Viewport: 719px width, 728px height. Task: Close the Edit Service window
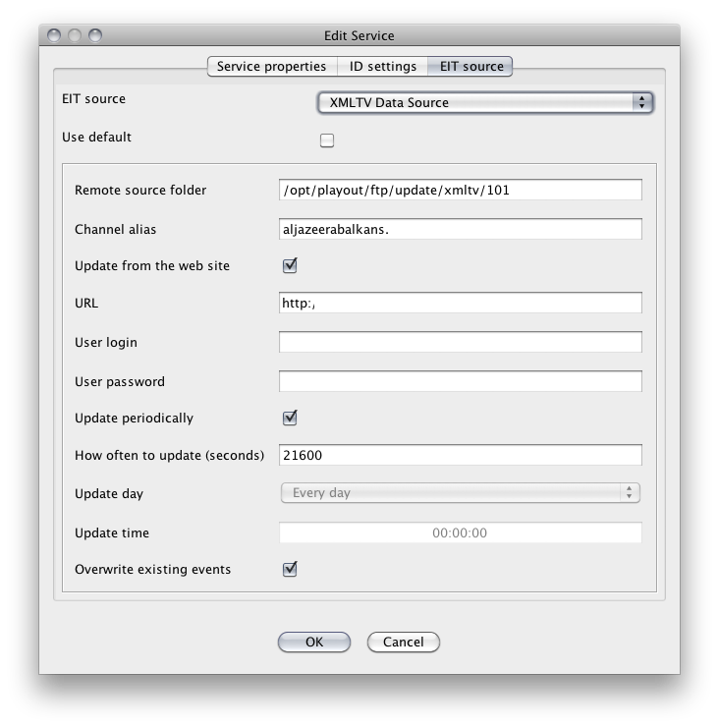[x=54, y=35]
